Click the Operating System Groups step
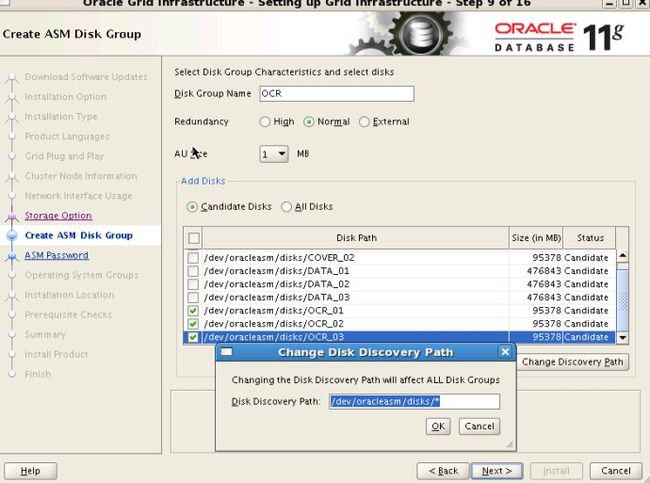The width and height of the screenshot is (650, 483). coord(81,275)
